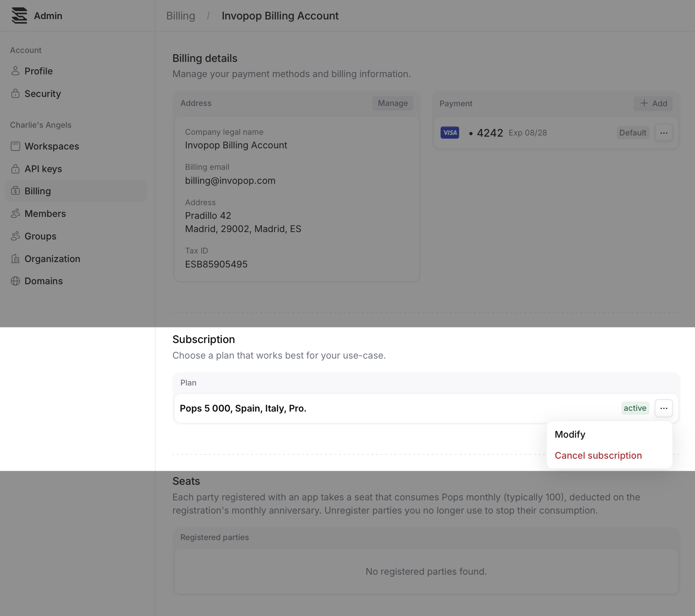Click the plan name Pops 5 000, Spain, Italy, Pro.
695x616 pixels.
[x=243, y=408]
